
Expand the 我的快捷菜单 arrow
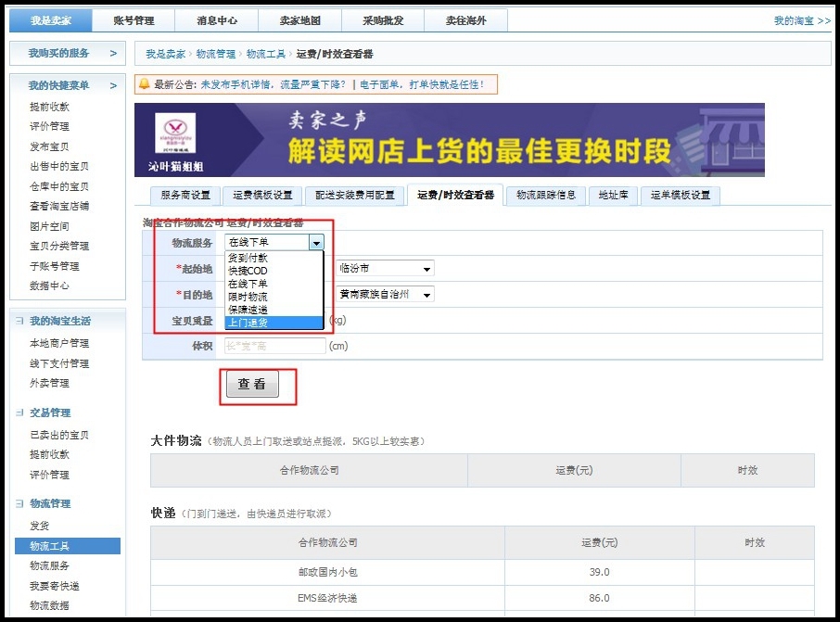tap(113, 85)
